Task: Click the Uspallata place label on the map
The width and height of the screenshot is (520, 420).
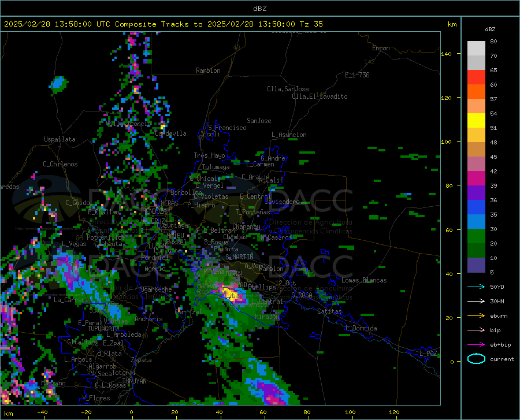Action: click(x=60, y=140)
